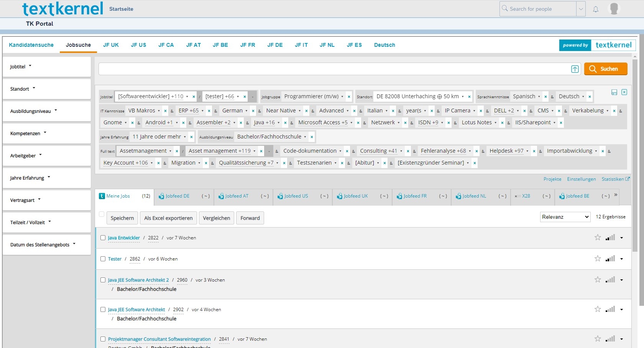
Task: Switch to the Kandidatensuche tab
Action: click(x=31, y=45)
